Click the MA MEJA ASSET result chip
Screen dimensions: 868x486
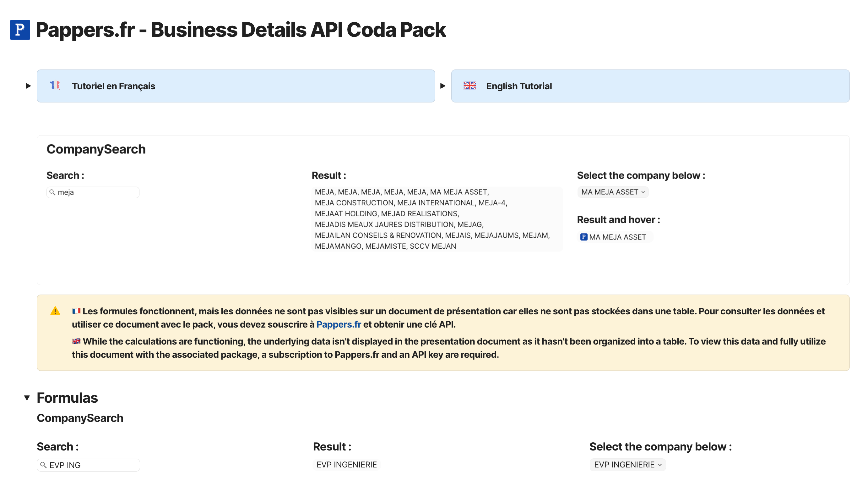pyautogui.click(x=617, y=237)
